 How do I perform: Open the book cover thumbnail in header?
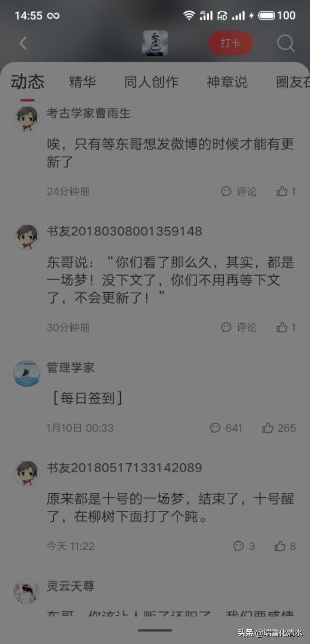pyautogui.click(x=155, y=43)
